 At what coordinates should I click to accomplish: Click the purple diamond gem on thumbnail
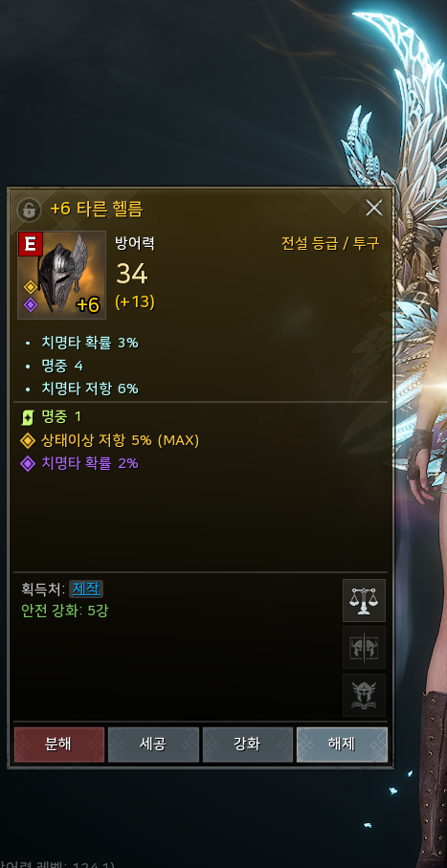pyautogui.click(x=30, y=305)
